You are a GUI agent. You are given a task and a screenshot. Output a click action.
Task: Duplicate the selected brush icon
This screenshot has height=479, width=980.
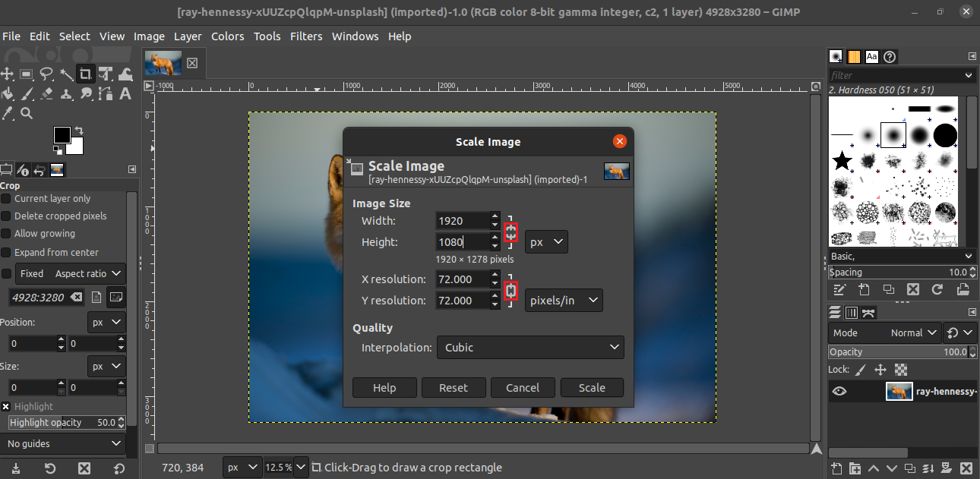888,289
